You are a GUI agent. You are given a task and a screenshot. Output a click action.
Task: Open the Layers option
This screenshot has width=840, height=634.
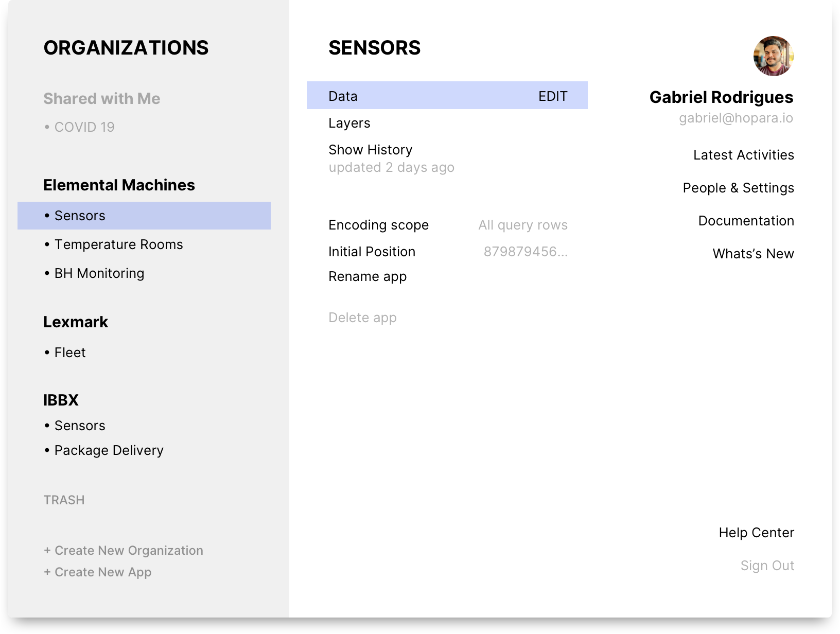click(349, 123)
